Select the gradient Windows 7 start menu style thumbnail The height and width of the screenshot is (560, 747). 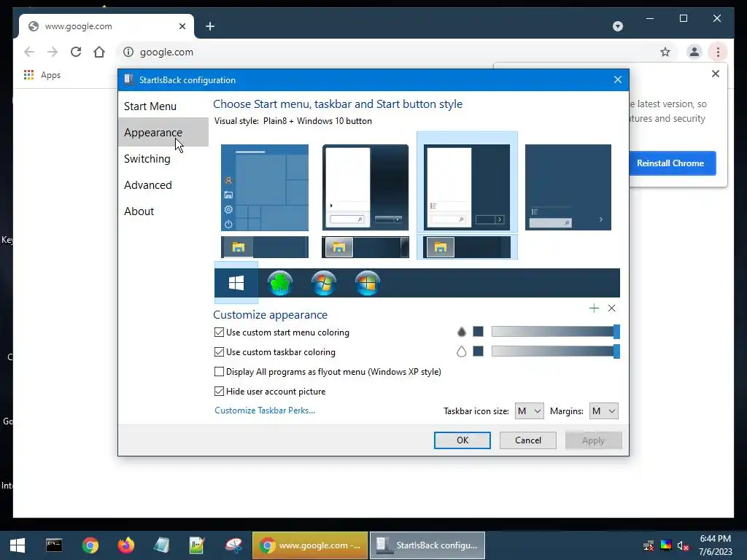tap(365, 187)
